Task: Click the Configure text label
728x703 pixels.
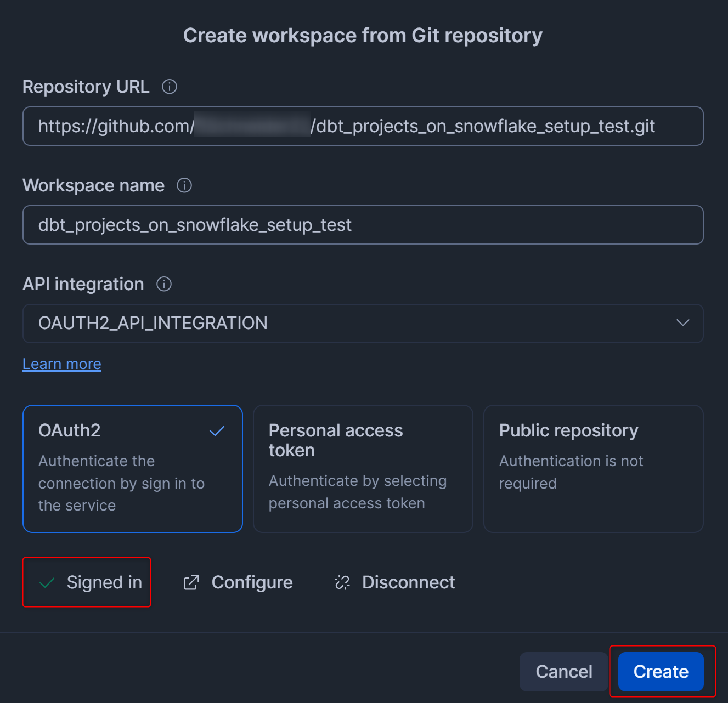Action: pos(252,582)
